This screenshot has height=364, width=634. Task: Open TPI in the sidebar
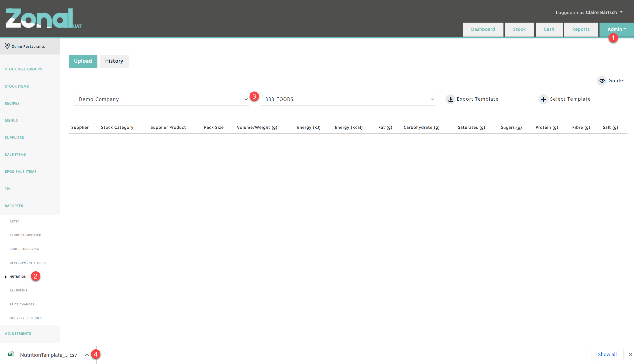(x=7, y=189)
